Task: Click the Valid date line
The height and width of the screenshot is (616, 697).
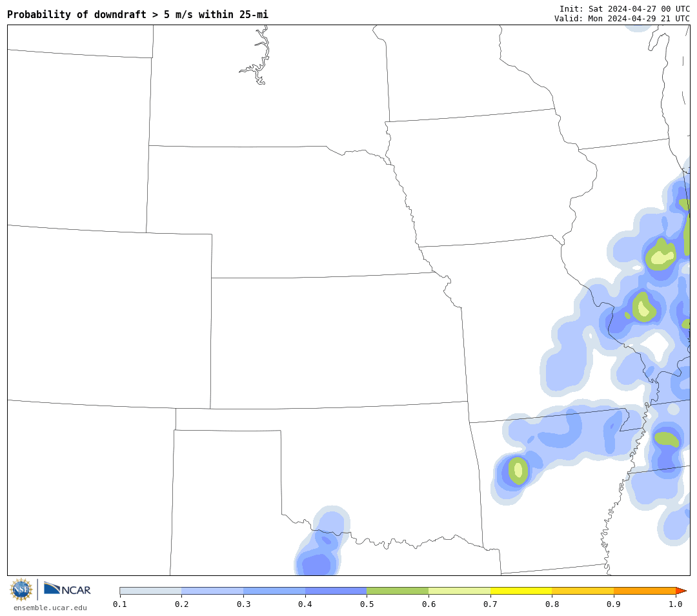Action: [x=622, y=18]
